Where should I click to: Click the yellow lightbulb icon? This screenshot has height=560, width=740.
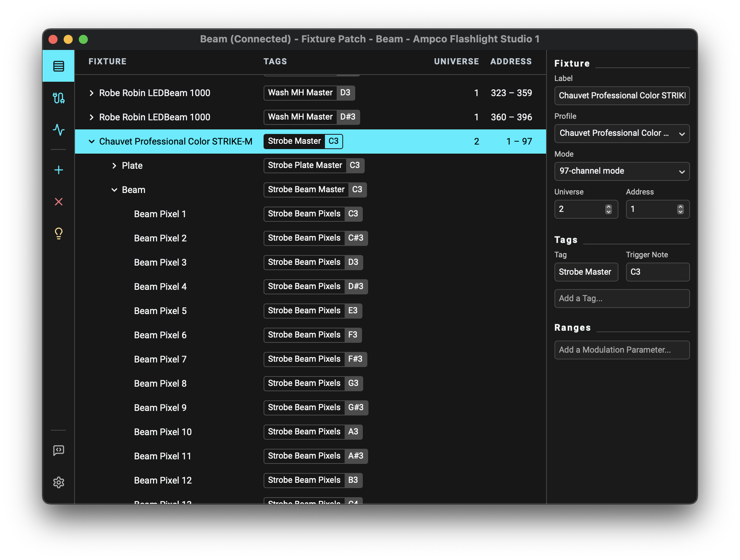59,233
